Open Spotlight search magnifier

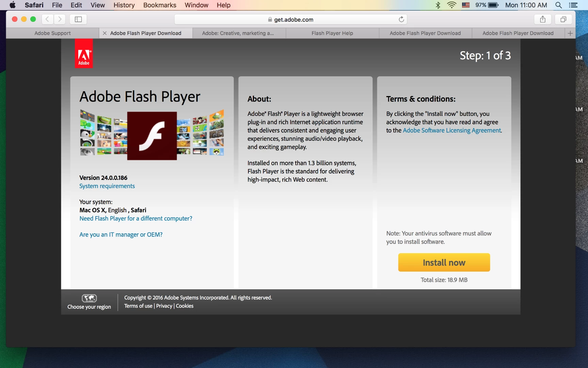coord(558,5)
